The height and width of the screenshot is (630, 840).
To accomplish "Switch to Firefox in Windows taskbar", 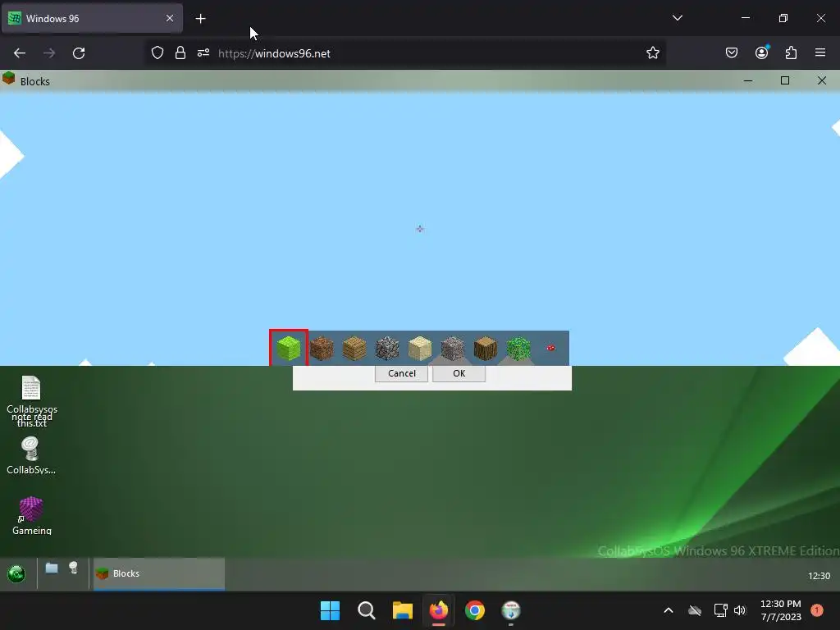I will pos(439,610).
